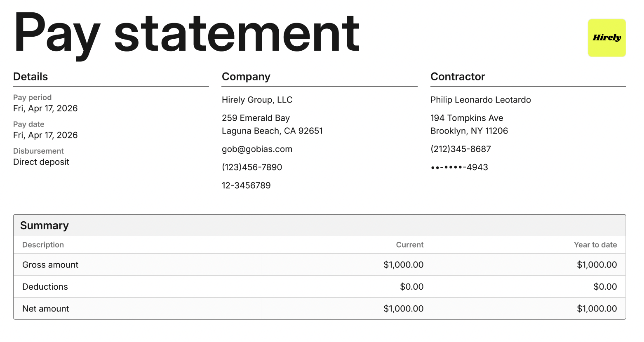Click the Net amount current value

pos(403,309)
